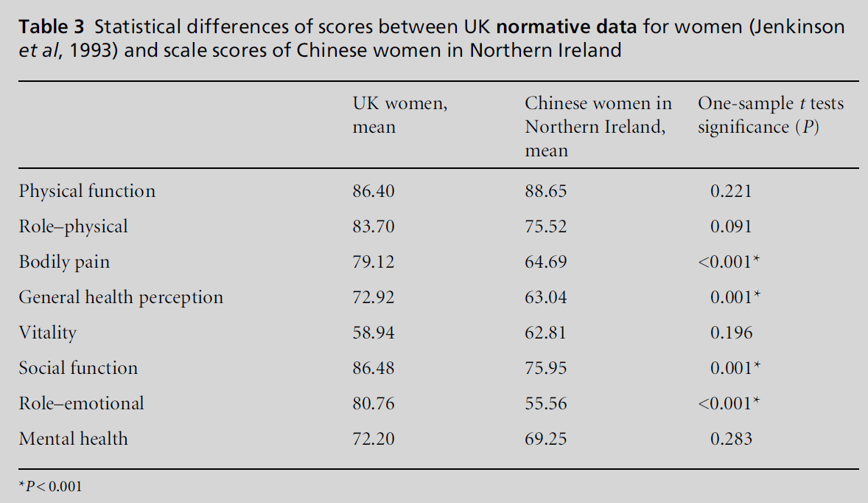The width and height of the screenshot is (868, 503).
Task: Click the bold "normative data" text
Action: (x=567, y=28)
